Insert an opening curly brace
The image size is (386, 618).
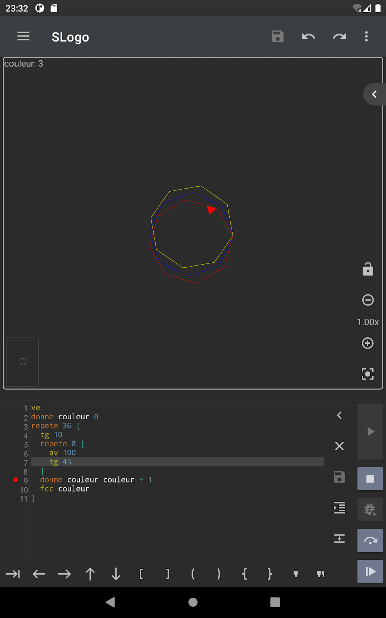click(244, 574)
